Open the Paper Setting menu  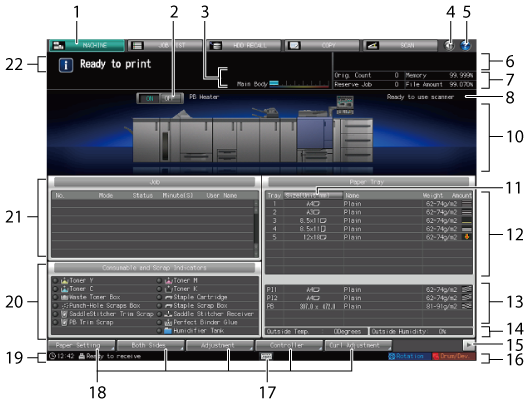coord(81,345)
